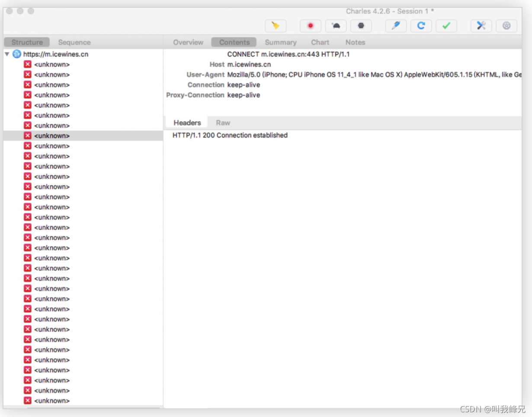Open the Tools wrench icon

[x=481, y=26]
